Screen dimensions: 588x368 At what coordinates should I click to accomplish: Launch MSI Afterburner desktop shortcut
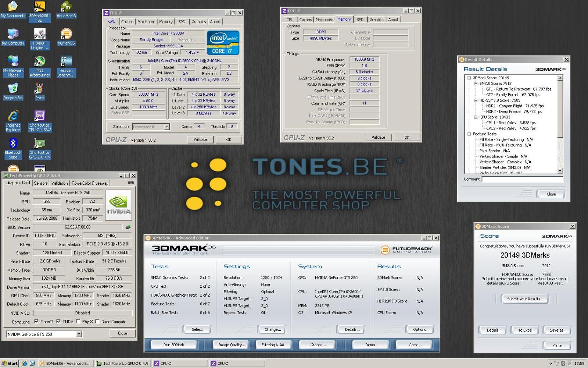(x=40, y=66)
